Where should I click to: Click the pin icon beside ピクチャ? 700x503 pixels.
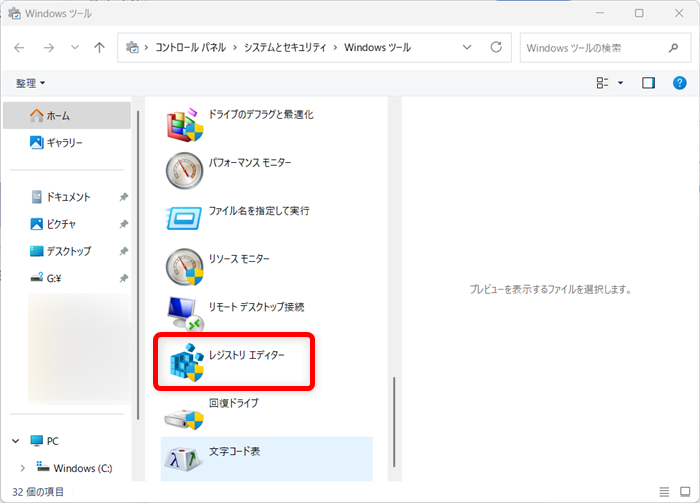coord(124,224)
